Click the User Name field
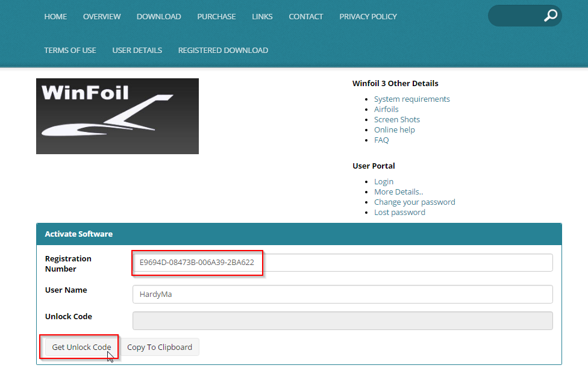This screenshot has width=588, height=371. point(342,294)
